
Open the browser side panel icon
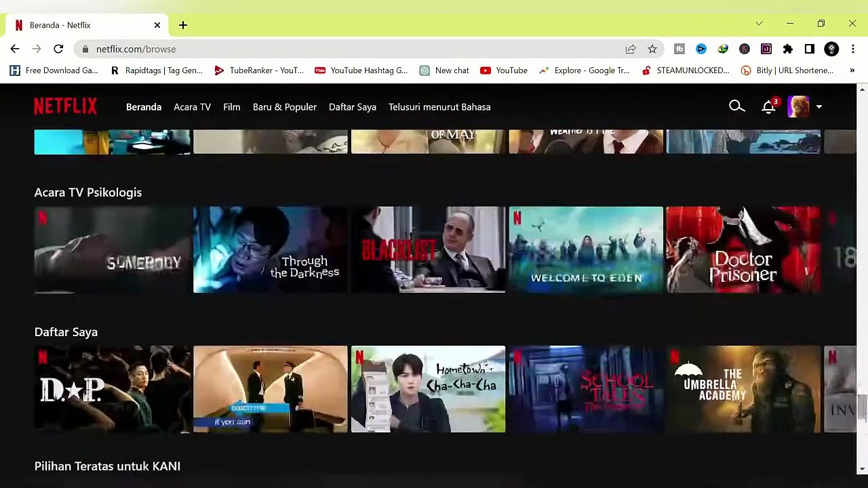point(810,49)
